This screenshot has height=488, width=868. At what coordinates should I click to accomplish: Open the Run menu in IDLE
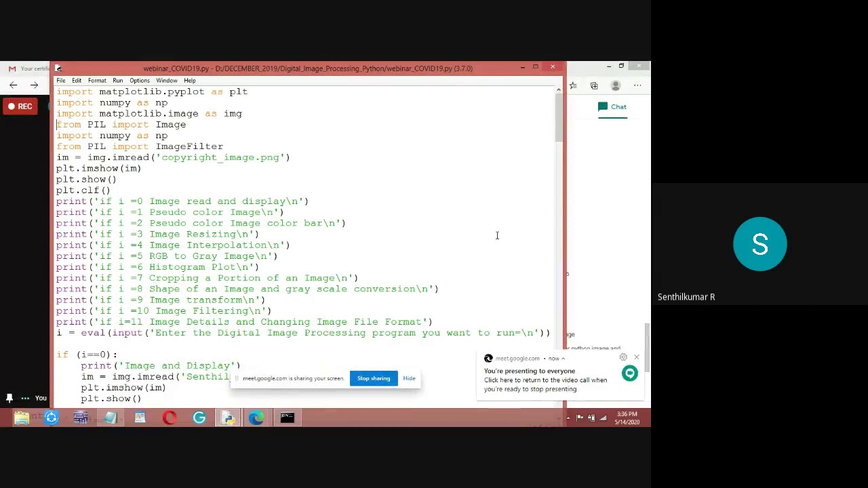118,81
